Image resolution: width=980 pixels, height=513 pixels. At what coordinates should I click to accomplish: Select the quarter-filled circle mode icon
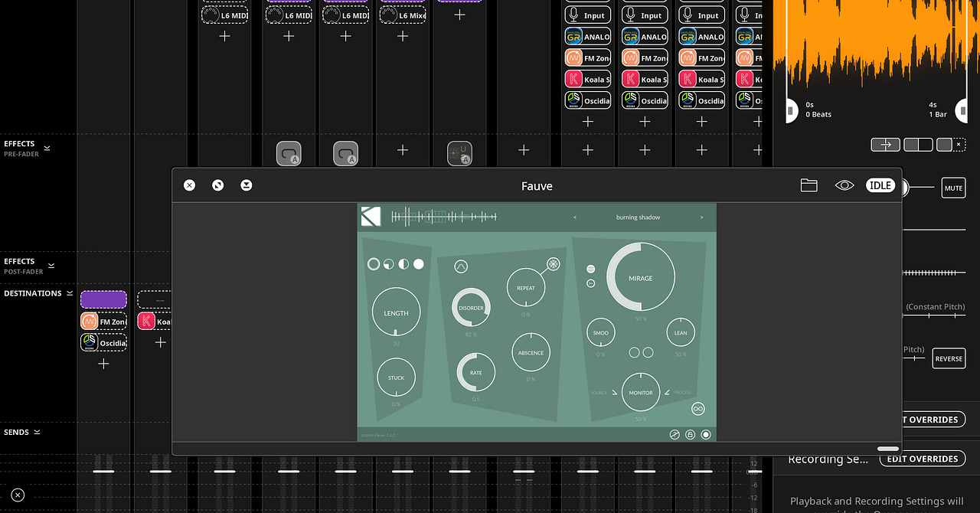pyautogui.click(x=388, y=264)
